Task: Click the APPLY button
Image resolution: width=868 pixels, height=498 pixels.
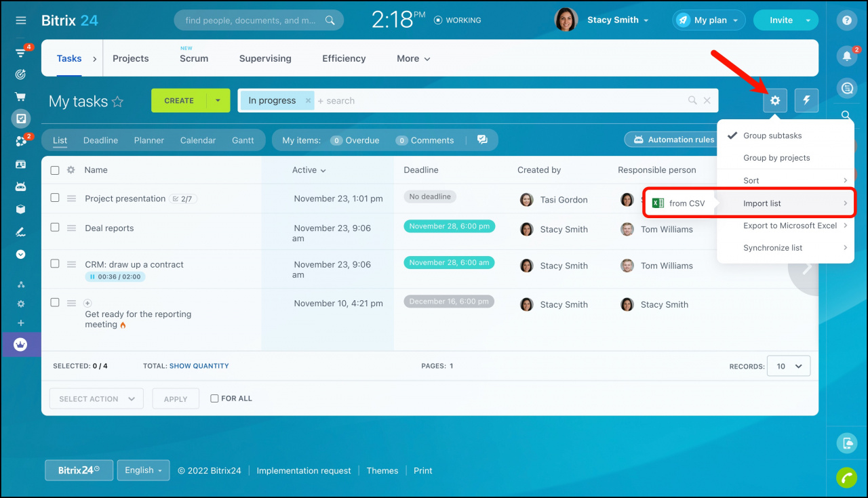Action: click(176, 399)
